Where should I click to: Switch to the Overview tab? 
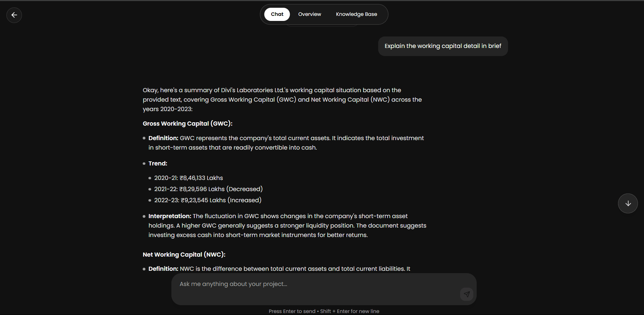[x=309, y=14]
